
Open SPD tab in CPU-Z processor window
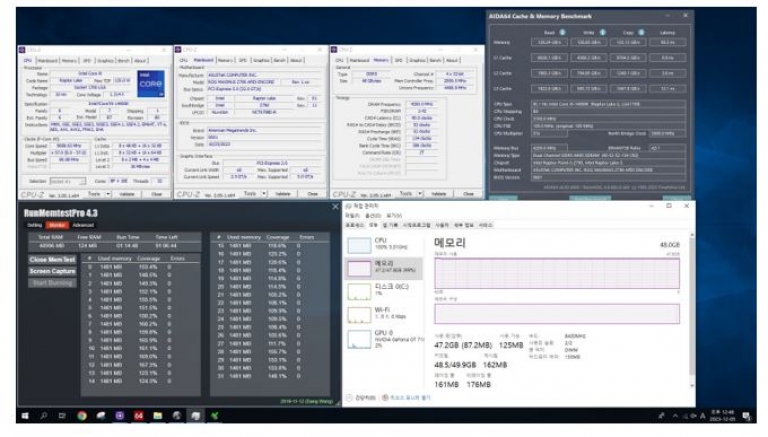(x=87, y=61)
